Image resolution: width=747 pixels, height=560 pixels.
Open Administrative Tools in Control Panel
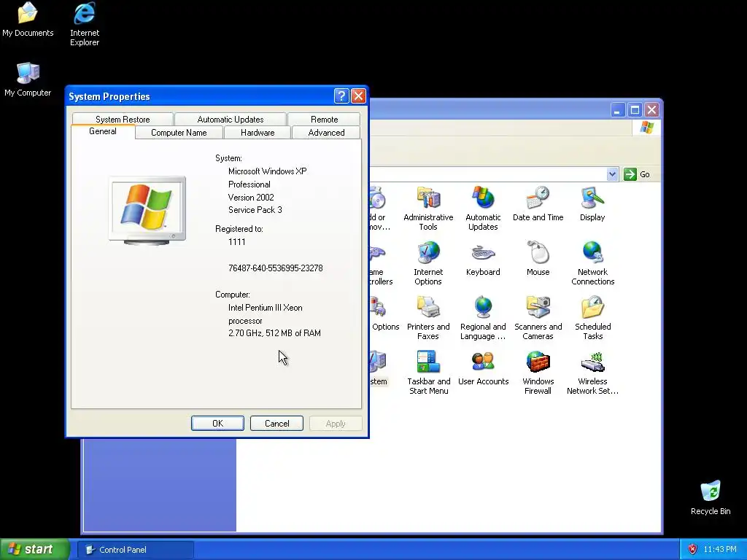427,209
